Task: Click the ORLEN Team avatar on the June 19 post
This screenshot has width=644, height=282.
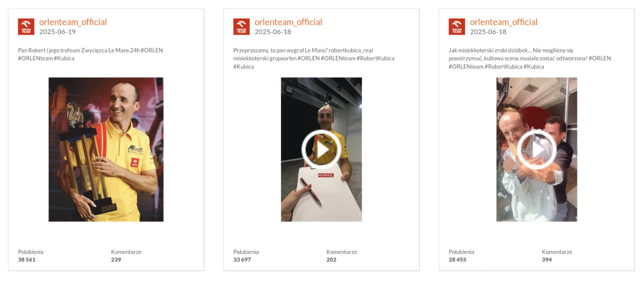Action: point(26,27)
